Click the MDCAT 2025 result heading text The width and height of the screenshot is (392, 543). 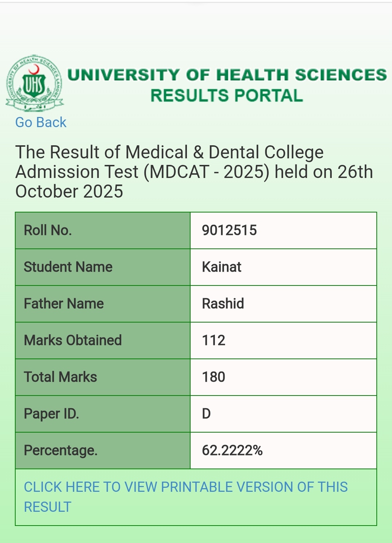coord(194,171)
